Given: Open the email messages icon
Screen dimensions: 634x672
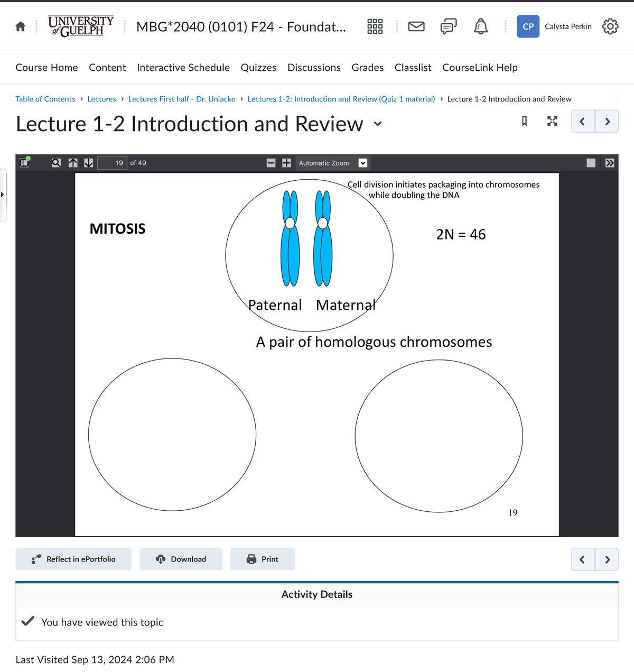Looking at the screenshot, I should [x=416, y=26].
